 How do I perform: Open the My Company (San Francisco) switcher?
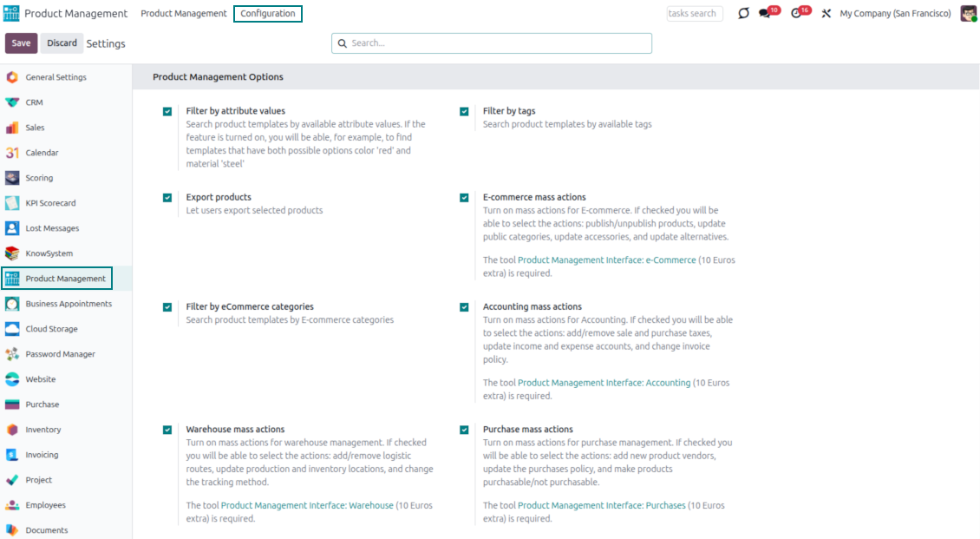[x=895, y=14]
